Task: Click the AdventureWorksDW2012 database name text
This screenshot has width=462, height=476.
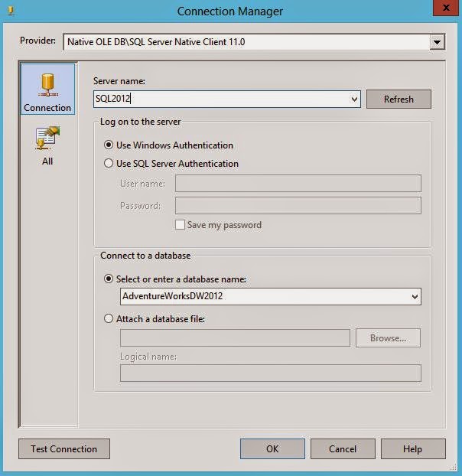Action: click(172, 296)
